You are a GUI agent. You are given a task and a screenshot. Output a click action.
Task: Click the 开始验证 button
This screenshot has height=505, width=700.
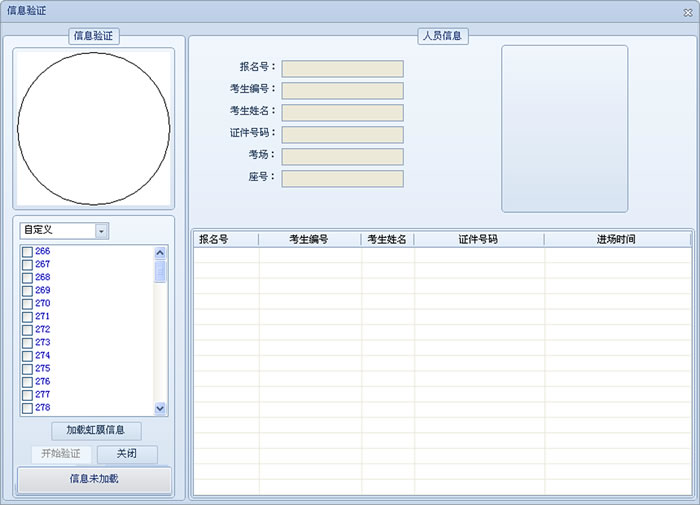coord(60,454)
